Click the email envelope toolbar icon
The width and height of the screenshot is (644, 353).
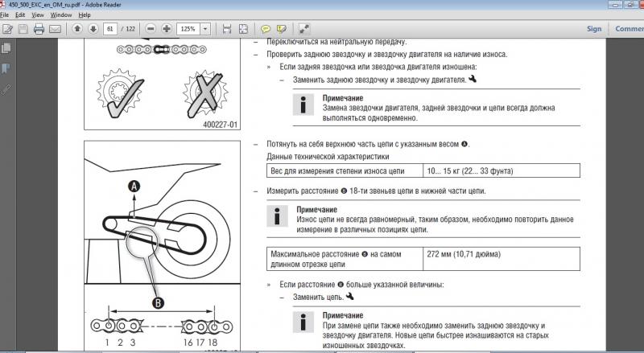55,29
